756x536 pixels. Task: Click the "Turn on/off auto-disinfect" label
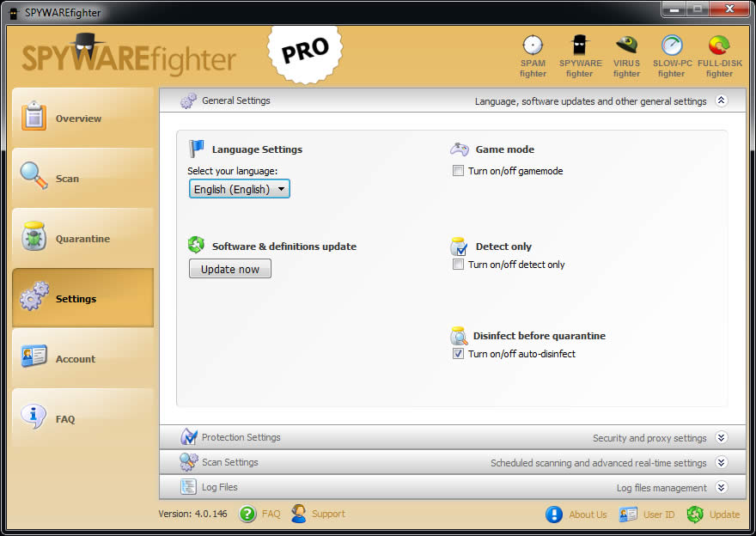[x=521, y=353]
